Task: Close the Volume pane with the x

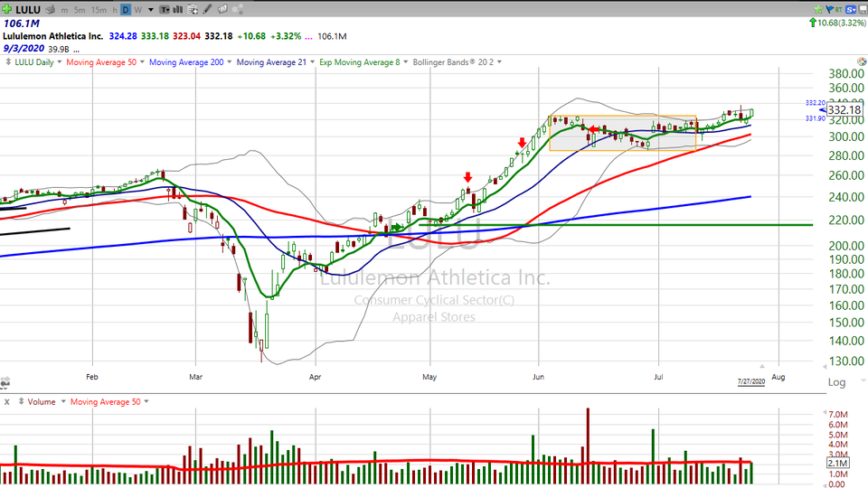Action: (7, 401)
